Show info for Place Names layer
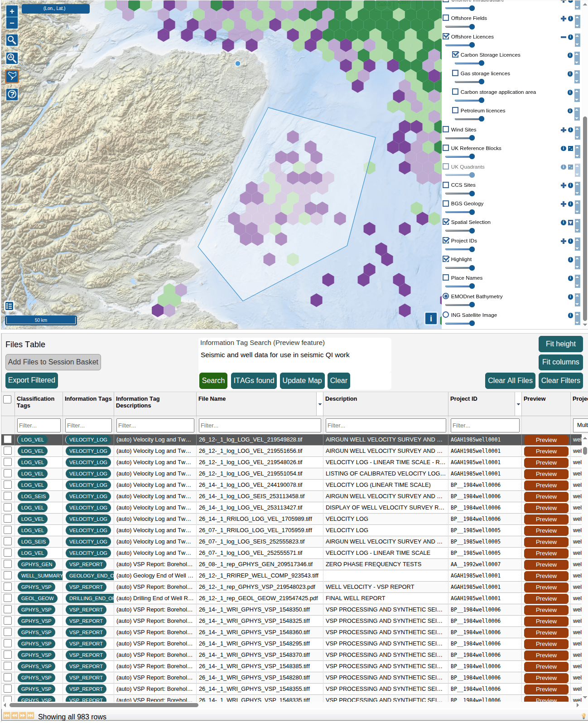Image resolution: width=588 pixels, height=723 pixels. (570, 278)
